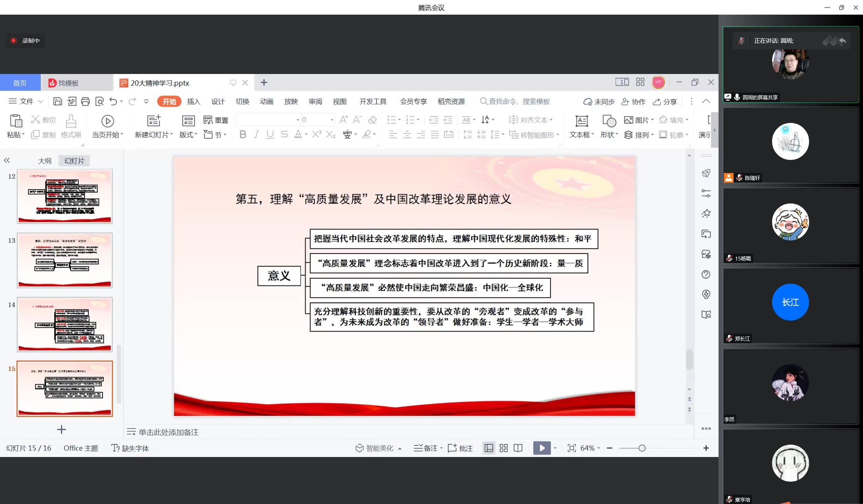Click the 分享 (Share) button

coord(665,101)
